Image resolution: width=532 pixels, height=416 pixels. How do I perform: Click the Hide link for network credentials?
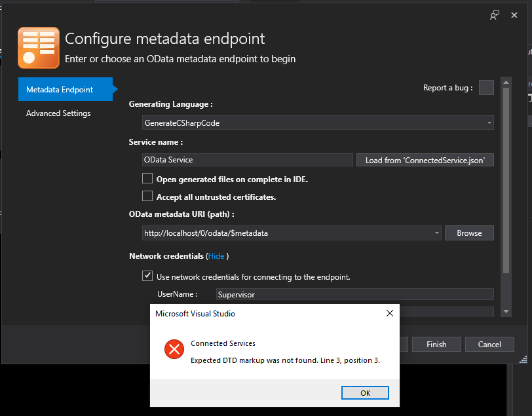216,256
